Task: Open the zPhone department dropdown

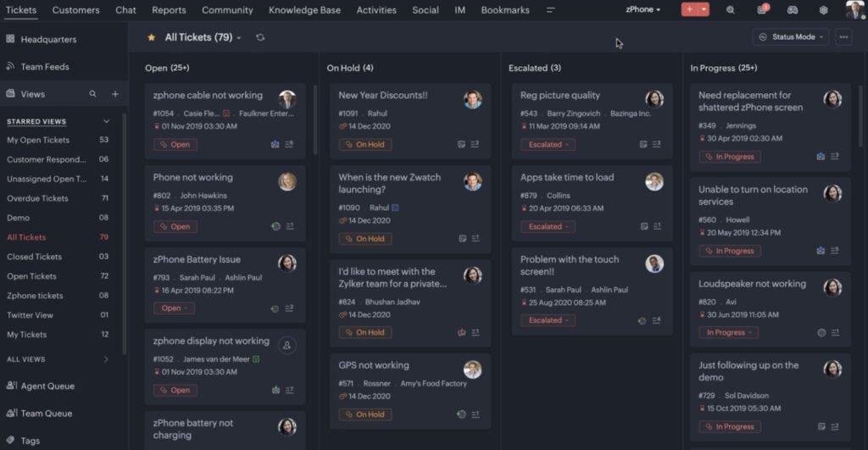Action: (x=643, y=9)
